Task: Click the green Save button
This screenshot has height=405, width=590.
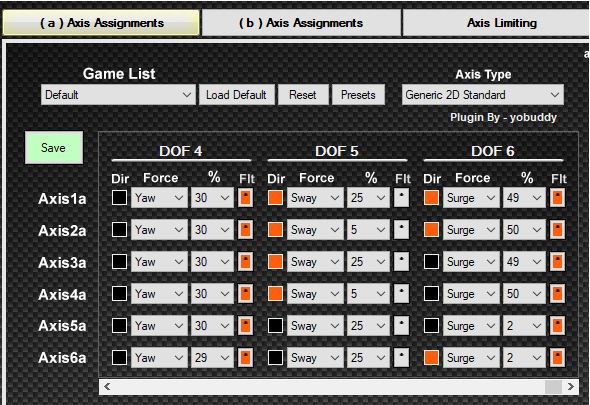Action: (x=54, y=148)
